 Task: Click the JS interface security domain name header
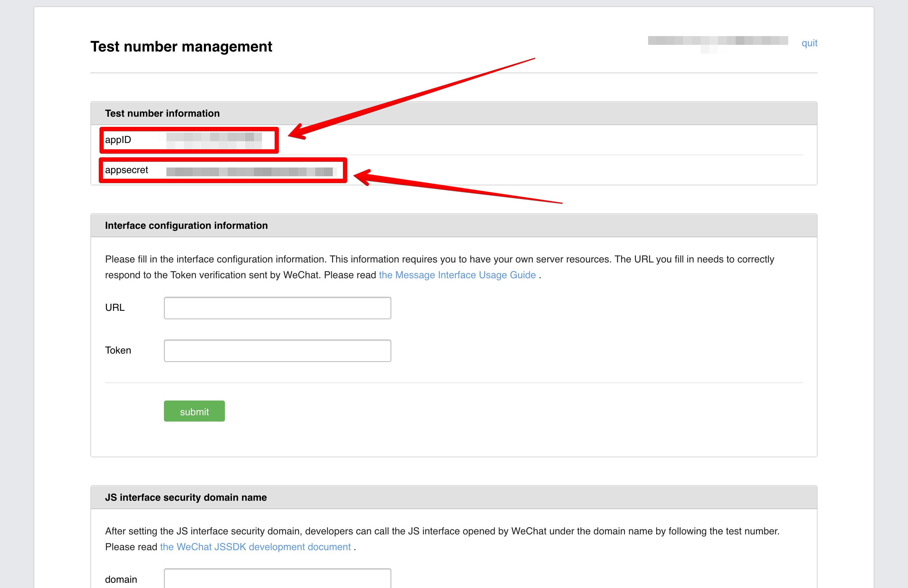click(x=186, y=497)
